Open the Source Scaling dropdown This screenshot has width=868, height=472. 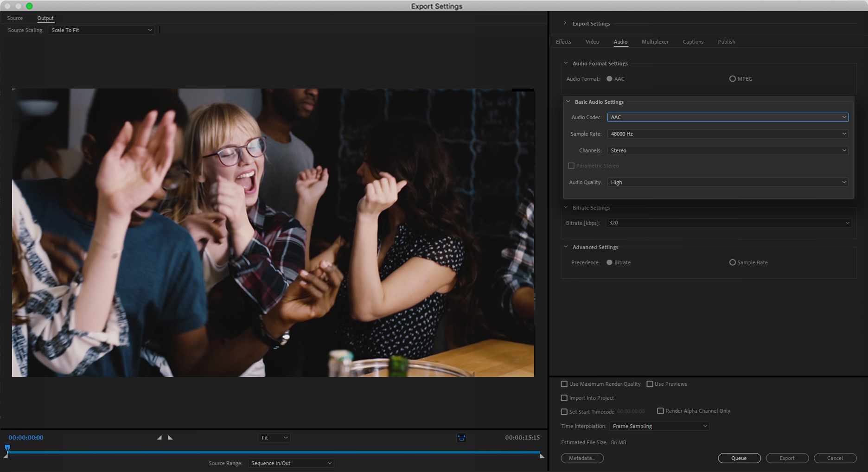coord(101,30)
